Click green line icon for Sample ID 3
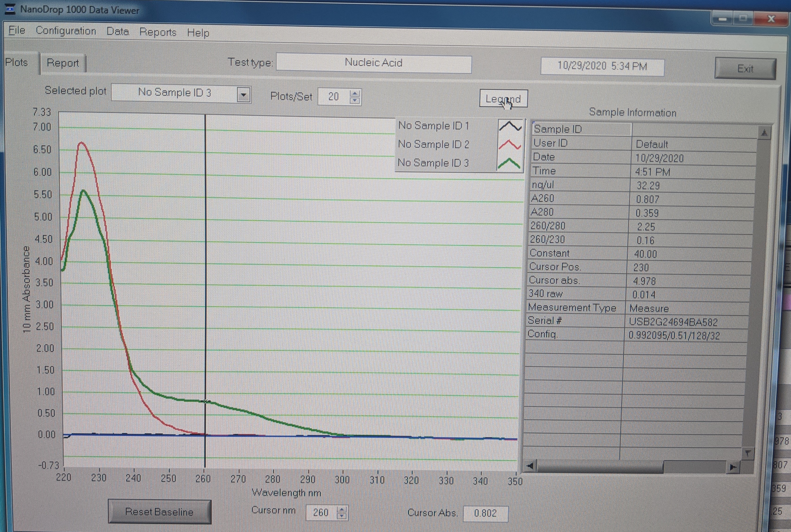The image size is (791, 532). pos(509,164)
